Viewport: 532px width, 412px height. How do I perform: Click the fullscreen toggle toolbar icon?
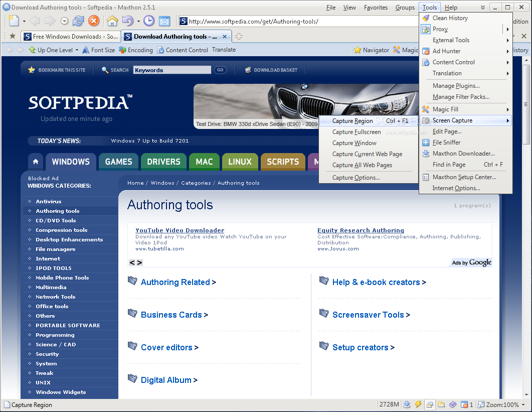(x=164, y=21)
